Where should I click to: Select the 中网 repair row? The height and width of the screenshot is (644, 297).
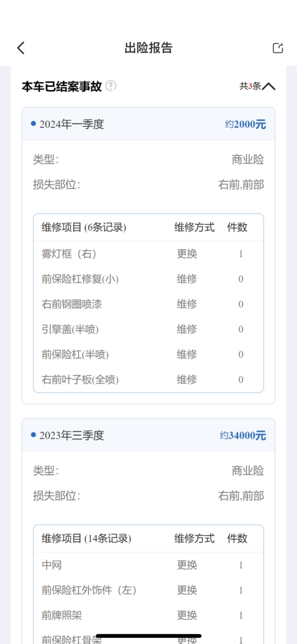(148, 565)
